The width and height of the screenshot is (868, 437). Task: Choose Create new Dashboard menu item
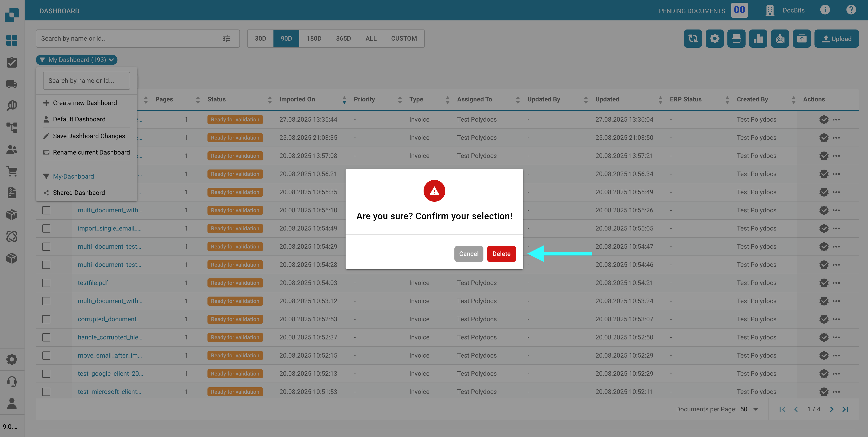click(85, 103)
